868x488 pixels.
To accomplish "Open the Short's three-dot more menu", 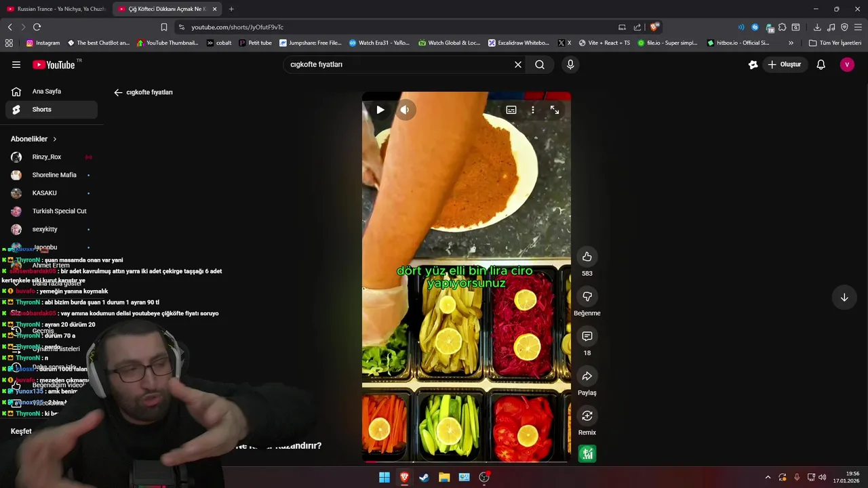I will pos(533,110).
